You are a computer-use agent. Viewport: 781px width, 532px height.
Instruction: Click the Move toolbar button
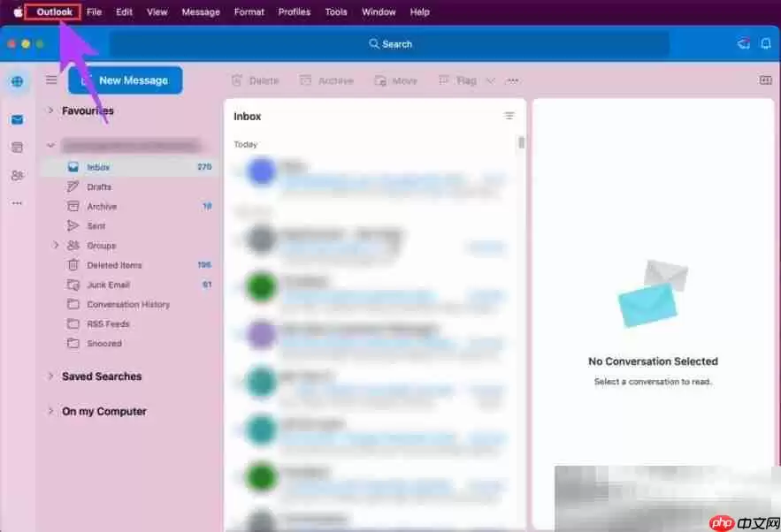click(395, 80)
